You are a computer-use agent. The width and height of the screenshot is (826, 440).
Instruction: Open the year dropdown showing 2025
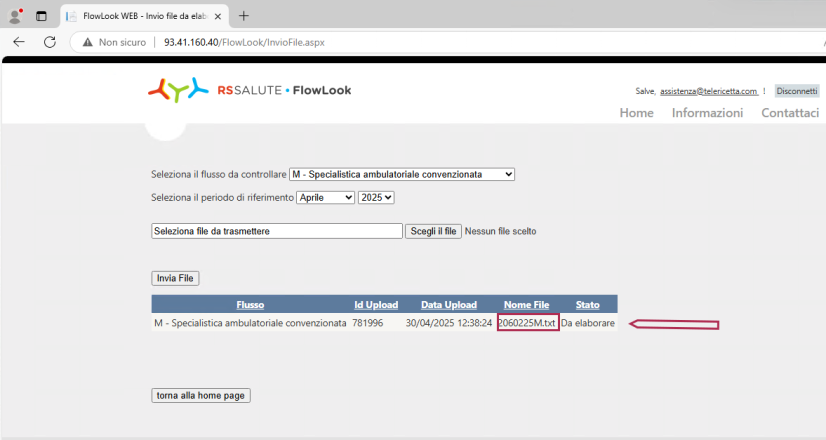(376, 198)
